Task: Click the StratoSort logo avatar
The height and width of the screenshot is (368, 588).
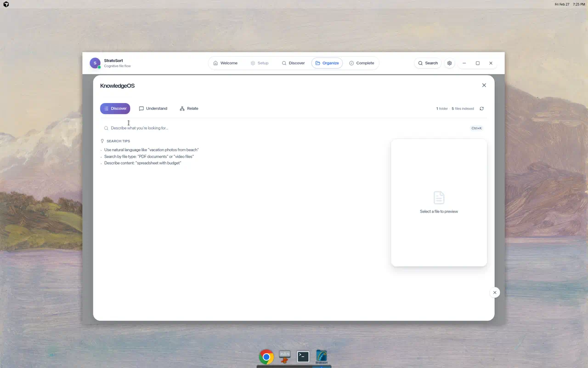Action: click(x=95, y=63)
